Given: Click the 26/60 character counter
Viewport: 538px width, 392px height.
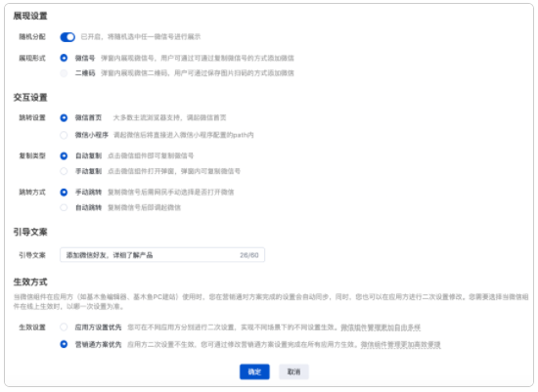Looking at the screenshot, I should (x=249, y=255).
